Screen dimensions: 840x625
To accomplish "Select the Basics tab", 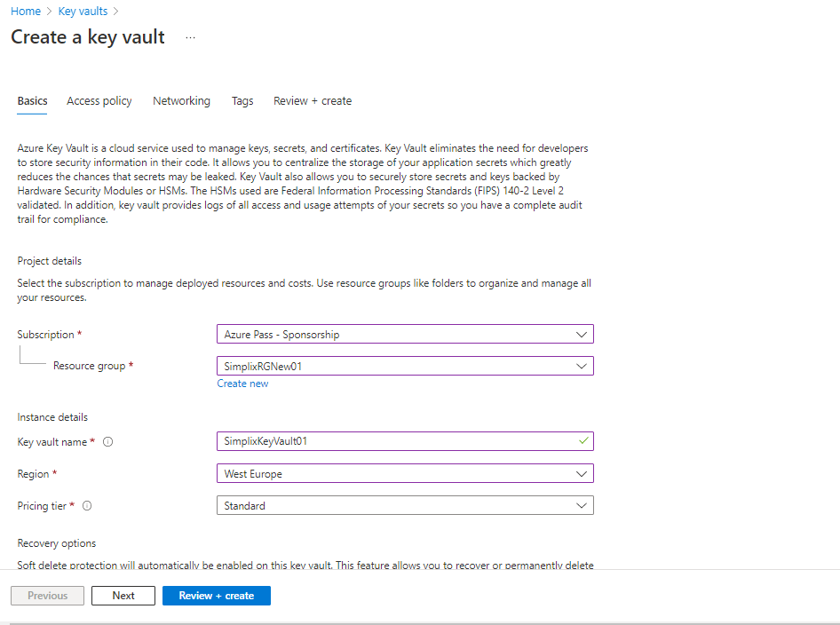I will [33, 101].
